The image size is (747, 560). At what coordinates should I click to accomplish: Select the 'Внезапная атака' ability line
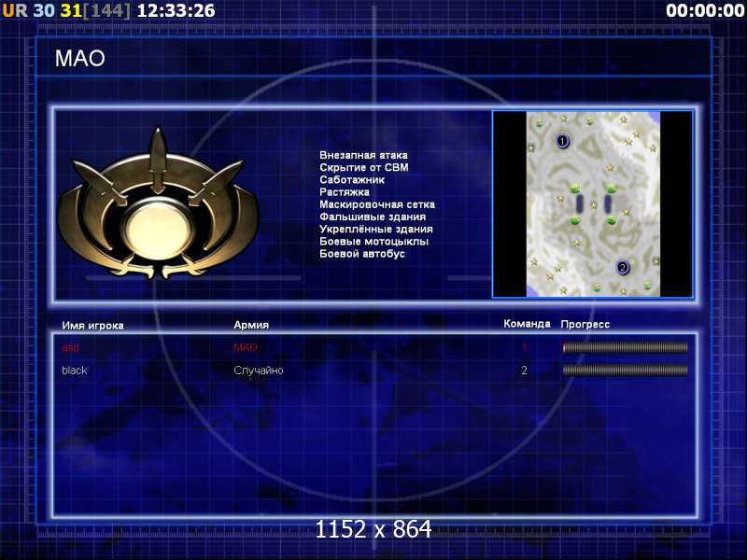click(363, 155)
